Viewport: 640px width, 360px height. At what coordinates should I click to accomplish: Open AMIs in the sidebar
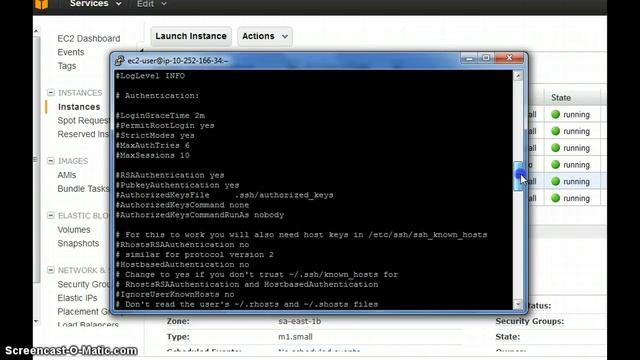(x=67, y=175)
